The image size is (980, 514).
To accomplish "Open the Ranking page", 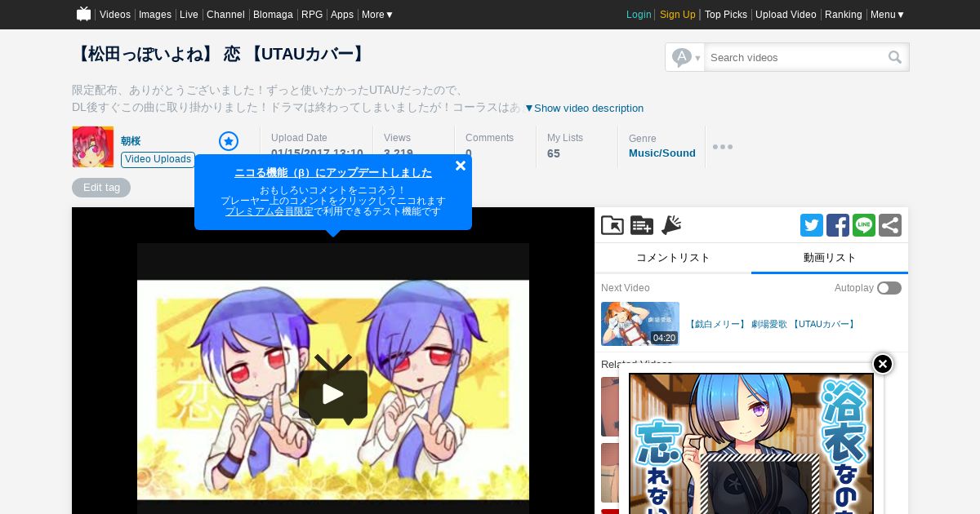I will click(x=844, y=15).
